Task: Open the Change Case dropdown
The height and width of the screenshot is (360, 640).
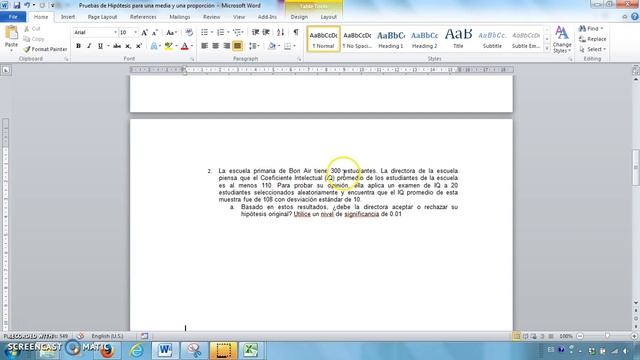Action: 171,32
